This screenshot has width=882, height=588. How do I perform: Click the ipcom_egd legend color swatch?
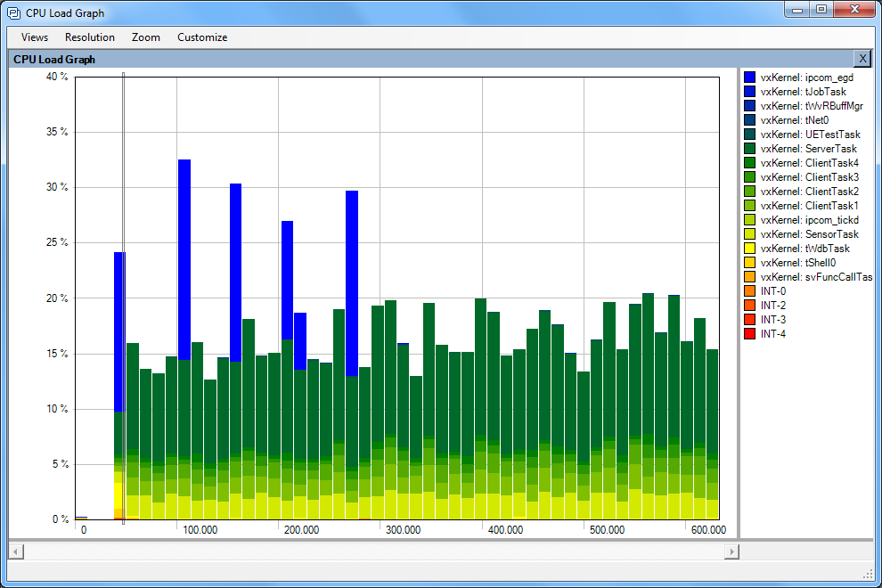click(x=750, y=78)
